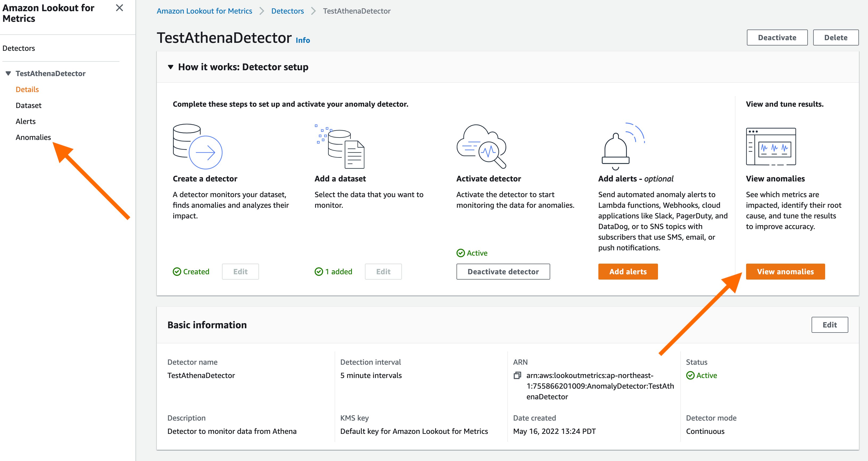Click the copy ARN icon
This screenshot has width=868, height=461.
517,375
